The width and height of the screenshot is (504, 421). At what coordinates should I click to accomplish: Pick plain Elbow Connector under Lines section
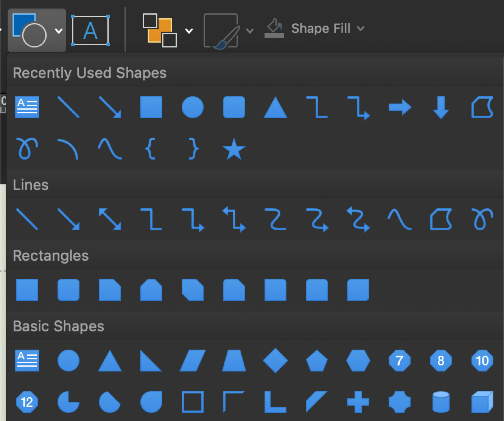pos(151,219)
